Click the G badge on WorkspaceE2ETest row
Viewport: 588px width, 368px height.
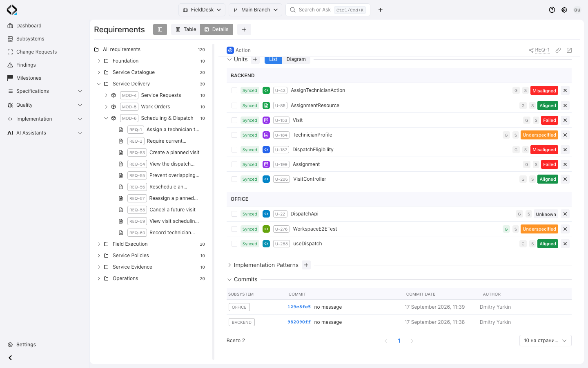pos(506,229)
